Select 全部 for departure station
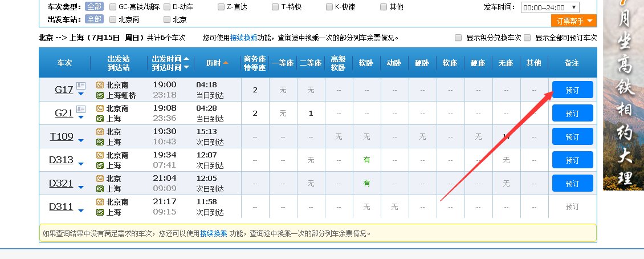The width and height of the screenshot is (644, 259). (95, 19)
